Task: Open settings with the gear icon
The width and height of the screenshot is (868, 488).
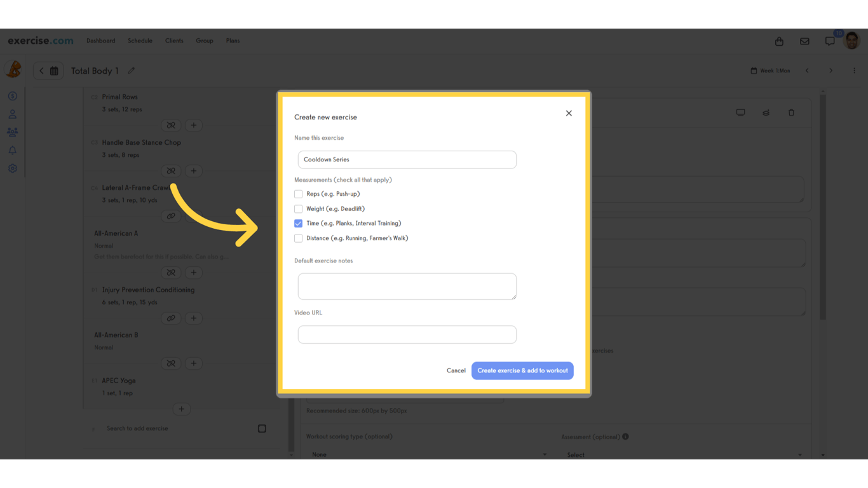Action: [x=12, y=168]
